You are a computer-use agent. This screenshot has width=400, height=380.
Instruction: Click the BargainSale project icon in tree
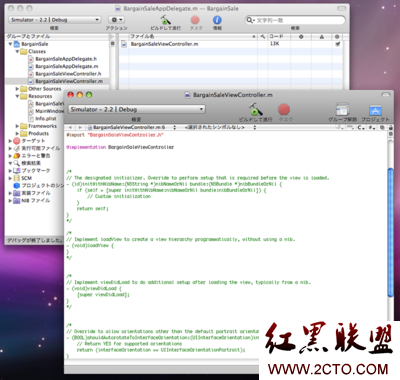[x=17, y=44]
